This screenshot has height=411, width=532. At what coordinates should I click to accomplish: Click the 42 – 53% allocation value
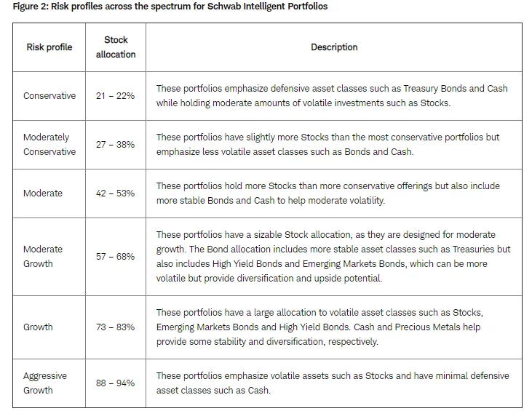click(x=116, y=193)
